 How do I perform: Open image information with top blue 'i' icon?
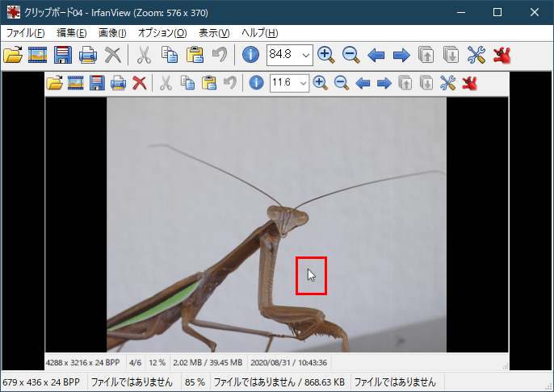[x=250, y=55]
